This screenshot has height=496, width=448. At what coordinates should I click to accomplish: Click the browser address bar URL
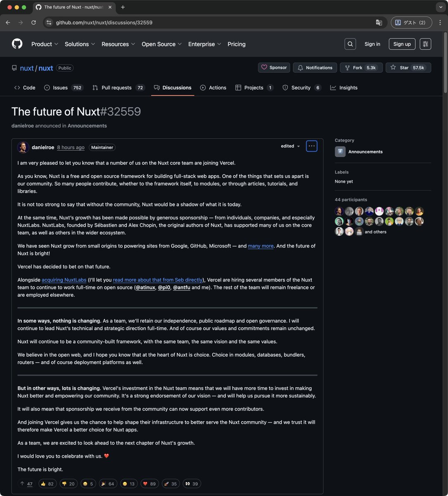(x=104, y=22)
